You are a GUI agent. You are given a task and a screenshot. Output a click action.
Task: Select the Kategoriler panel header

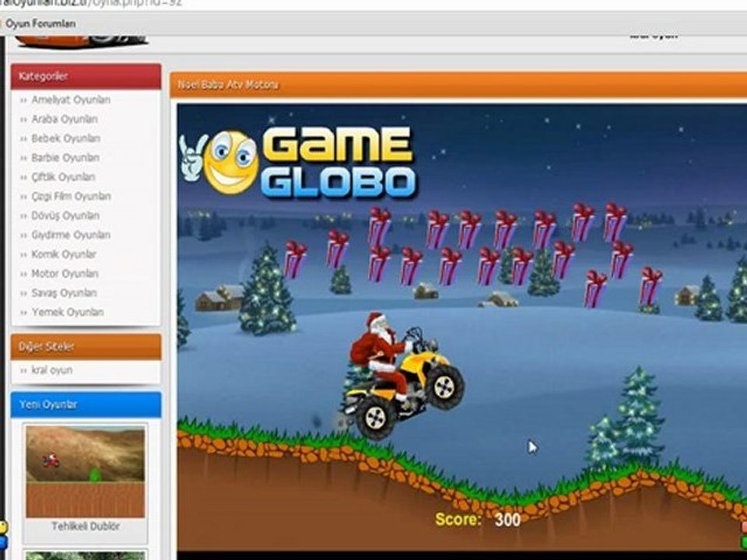click(x=86, y=77)
